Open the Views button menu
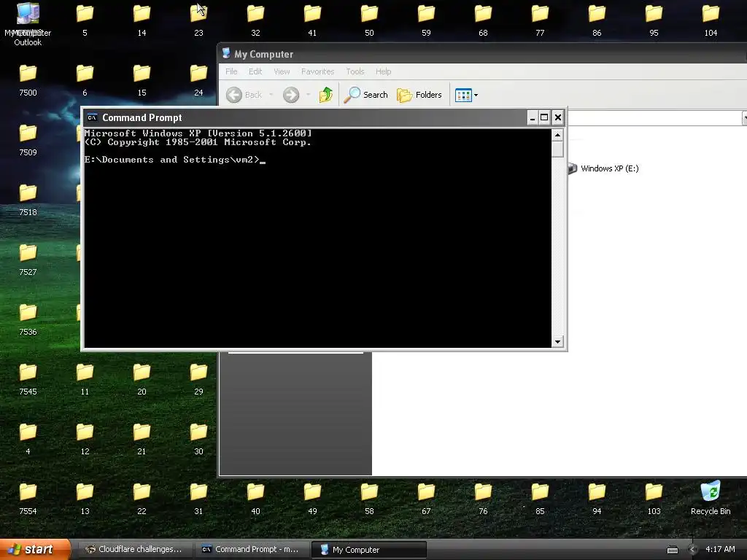Viewport: 747px width, 560px height. click(466, 95)
